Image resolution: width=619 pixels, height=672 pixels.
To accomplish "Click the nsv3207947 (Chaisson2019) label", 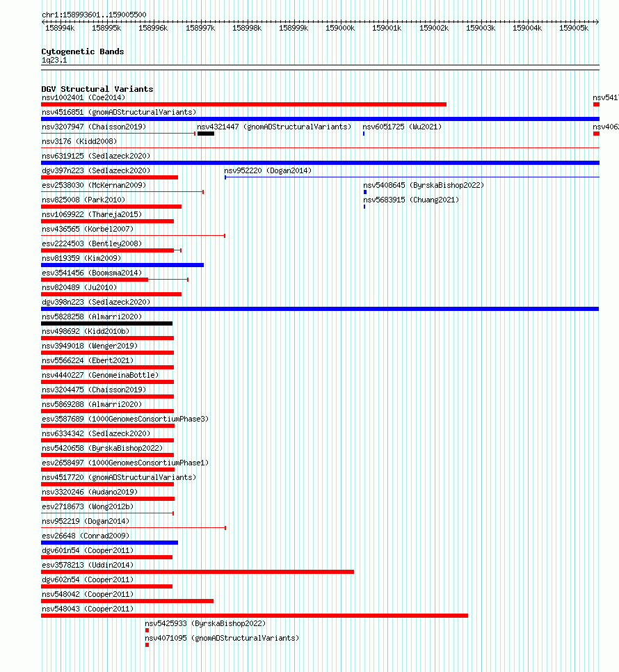I will [x=94, y=127].
